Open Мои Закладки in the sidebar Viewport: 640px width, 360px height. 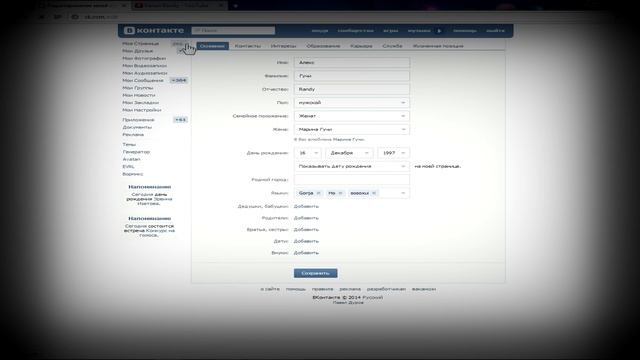140,102
